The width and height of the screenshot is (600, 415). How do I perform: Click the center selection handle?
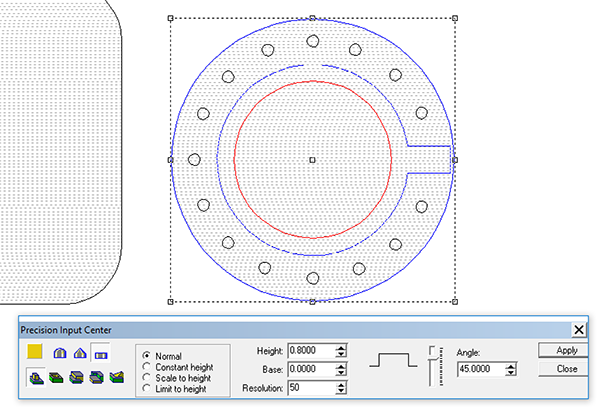(x=312, y=160)
